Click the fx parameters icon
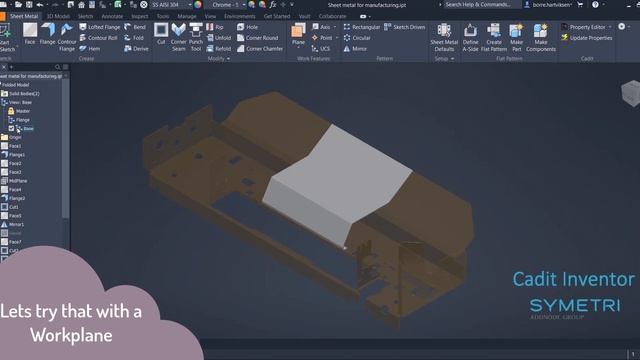 point(273,4)
